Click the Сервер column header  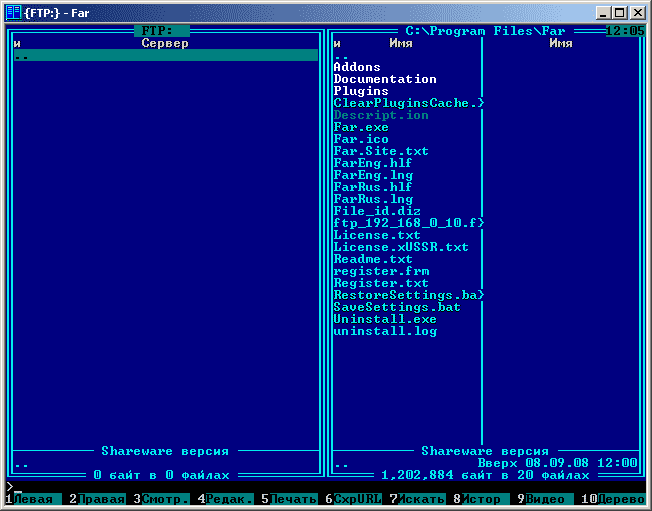click(165, 43)
